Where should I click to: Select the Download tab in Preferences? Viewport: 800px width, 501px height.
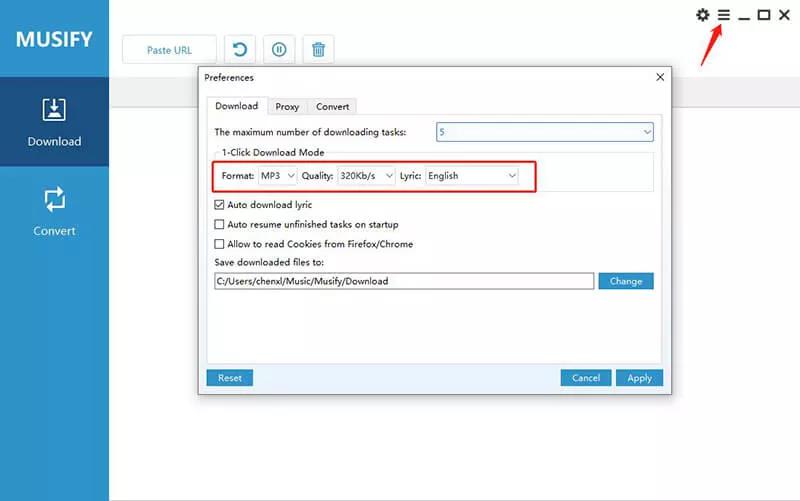237,106
